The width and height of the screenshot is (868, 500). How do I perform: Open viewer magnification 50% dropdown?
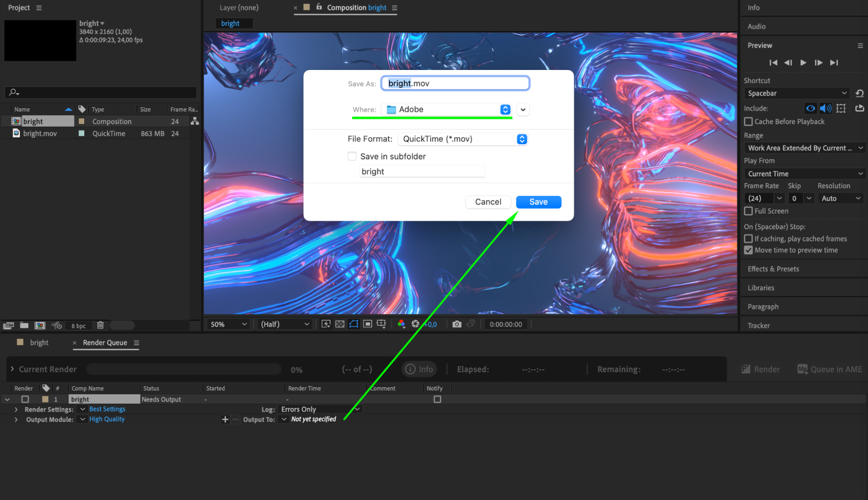pyautogui.click(x=228, y=325)
